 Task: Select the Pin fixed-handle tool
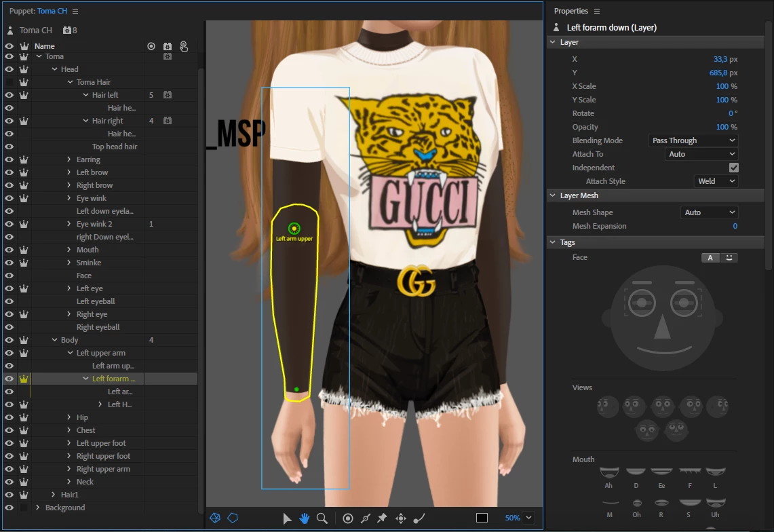click(382, 518)
